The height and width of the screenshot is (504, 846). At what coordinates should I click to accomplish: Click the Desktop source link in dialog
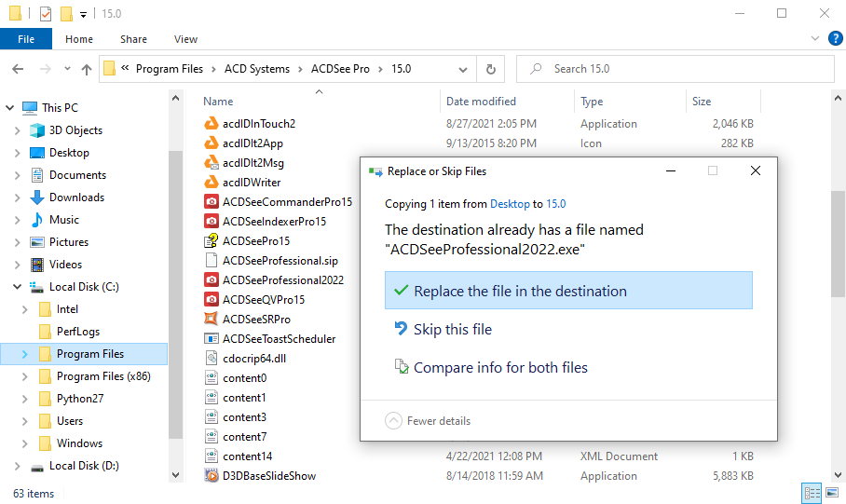[x=510, y=204]
